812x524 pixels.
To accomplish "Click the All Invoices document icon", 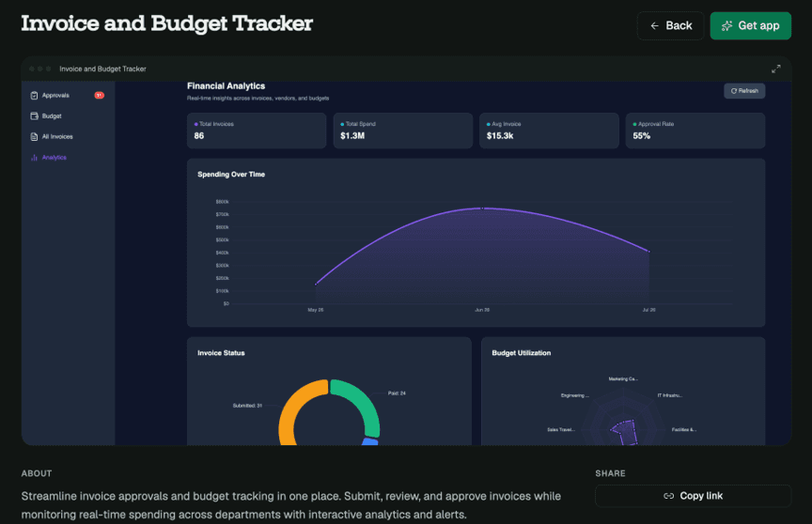I will (x=34, y=136).
